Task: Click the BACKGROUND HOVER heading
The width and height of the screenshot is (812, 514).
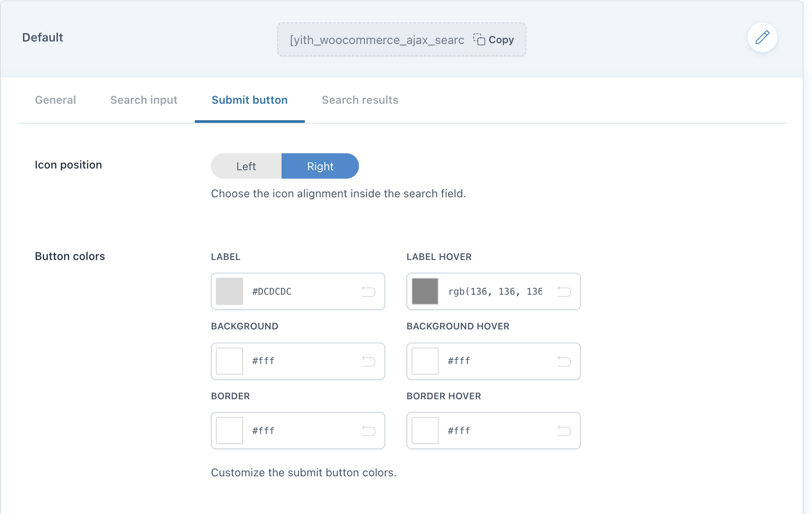Action: point(458,326)
